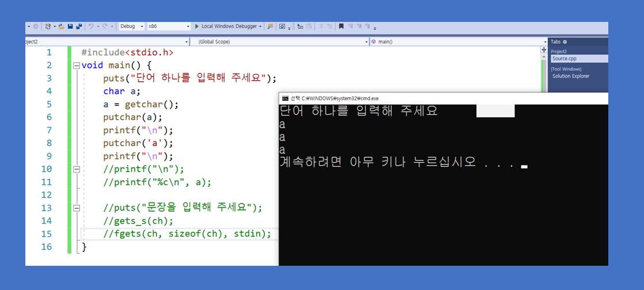This screenshot has width=644, height=290.
Task: Click the putchar('a'); code line
Action: pyautogui.click(x=138, y=143)
